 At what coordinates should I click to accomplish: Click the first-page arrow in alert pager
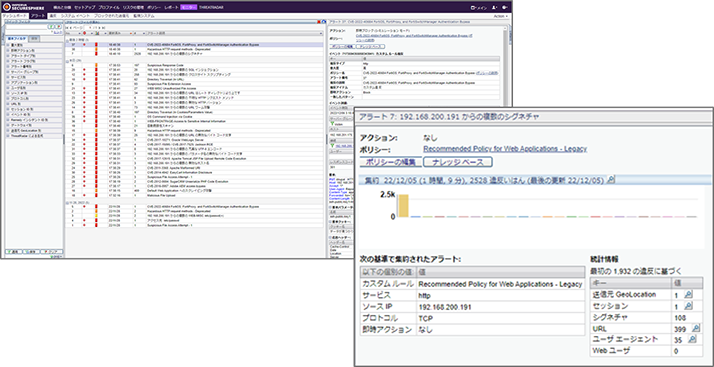point(68,28)
